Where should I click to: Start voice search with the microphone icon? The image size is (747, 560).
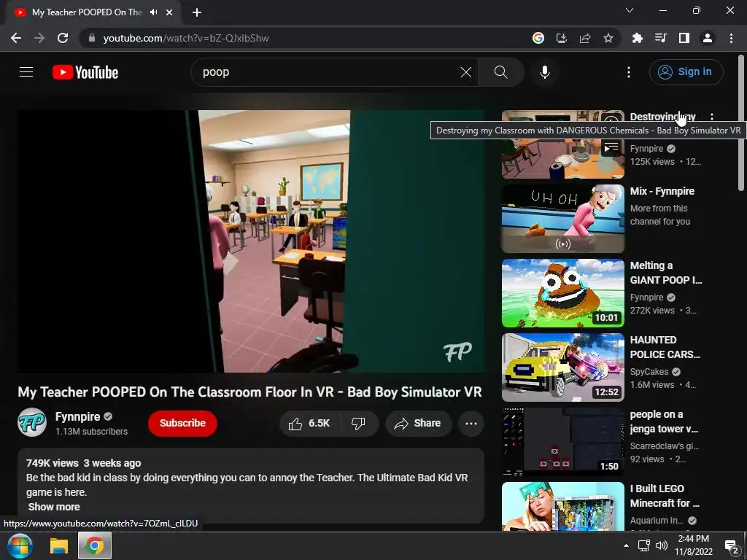click(x=544, y=72)
